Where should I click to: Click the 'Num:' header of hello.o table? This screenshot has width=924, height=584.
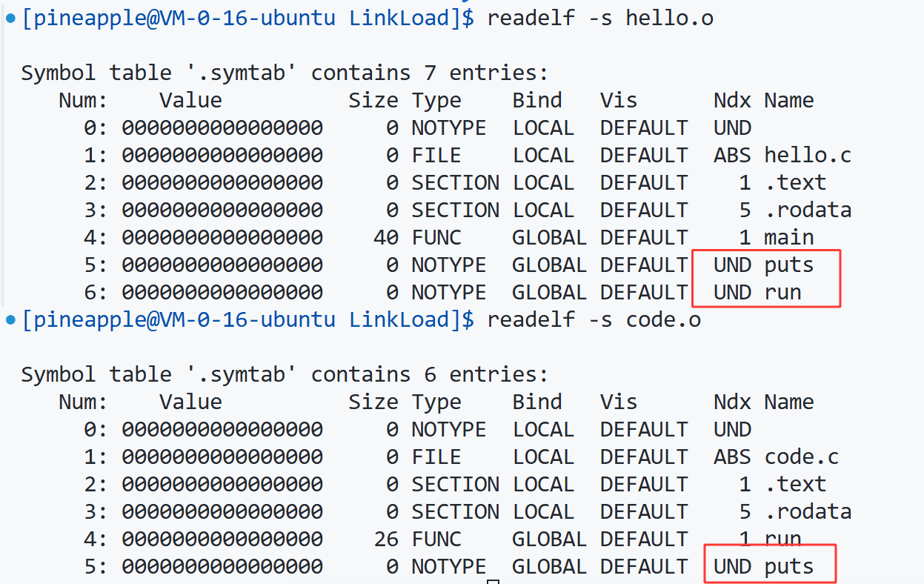point(83,101)
